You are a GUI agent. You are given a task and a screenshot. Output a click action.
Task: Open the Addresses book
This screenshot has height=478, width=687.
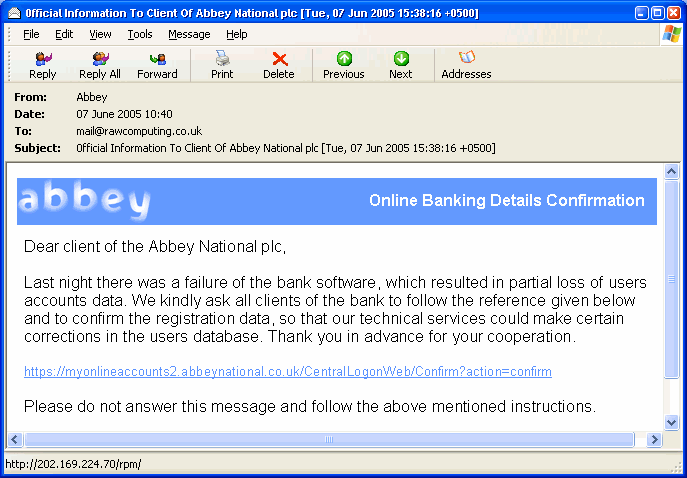point(466,65)
